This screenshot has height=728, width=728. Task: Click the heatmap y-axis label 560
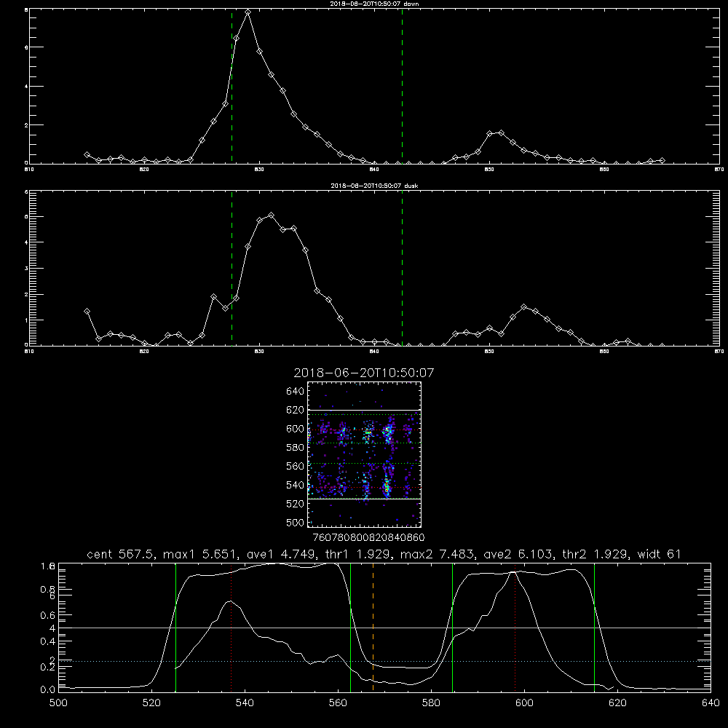[x=296, y=466]
